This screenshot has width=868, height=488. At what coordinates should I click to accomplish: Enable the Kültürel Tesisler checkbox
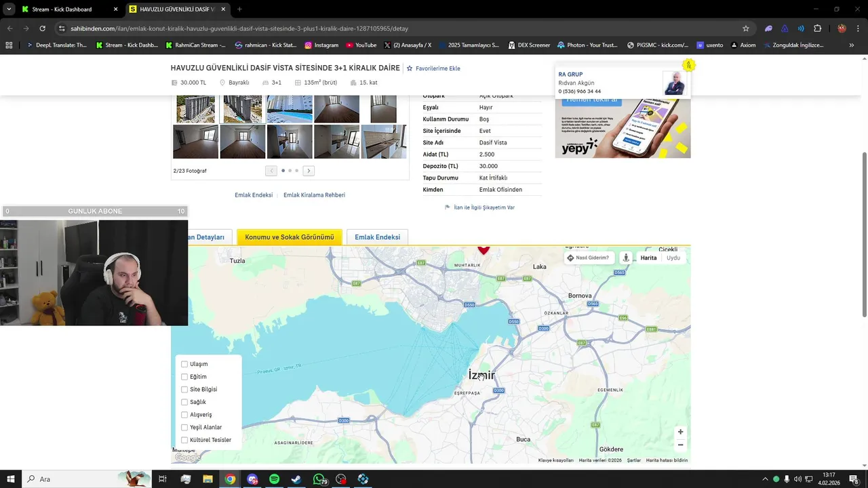[184, 440]
